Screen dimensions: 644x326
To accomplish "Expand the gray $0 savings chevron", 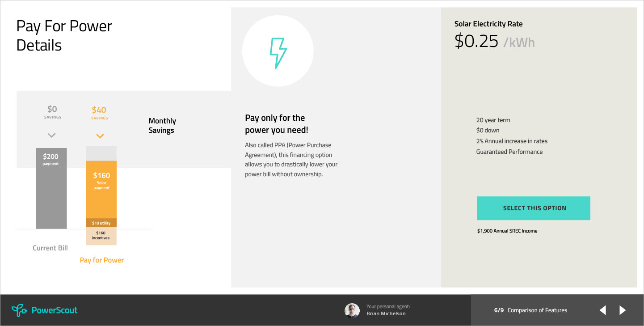I will coord(51,135).
